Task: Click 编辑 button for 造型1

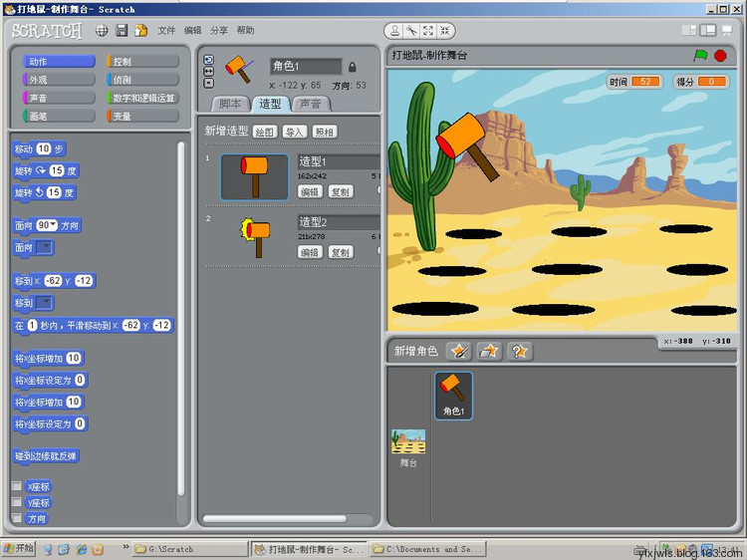Action: 310,192
